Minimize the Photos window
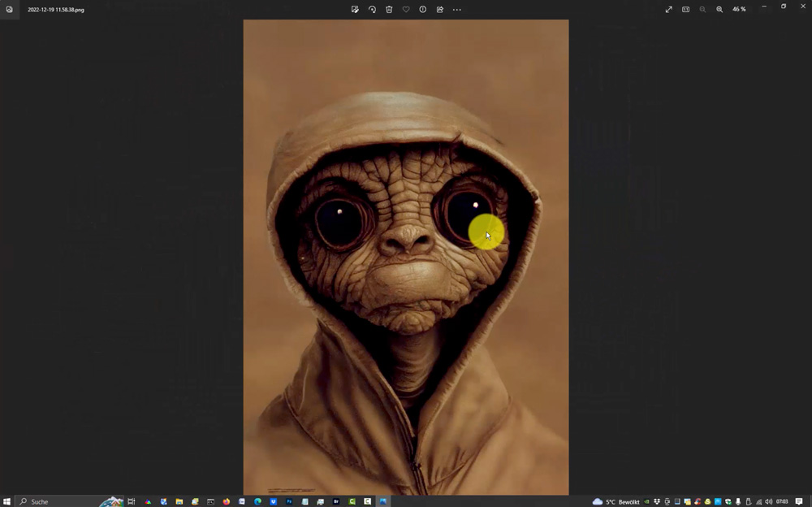The height and width of the screenshot is (507, 812). tap(764, 6)
